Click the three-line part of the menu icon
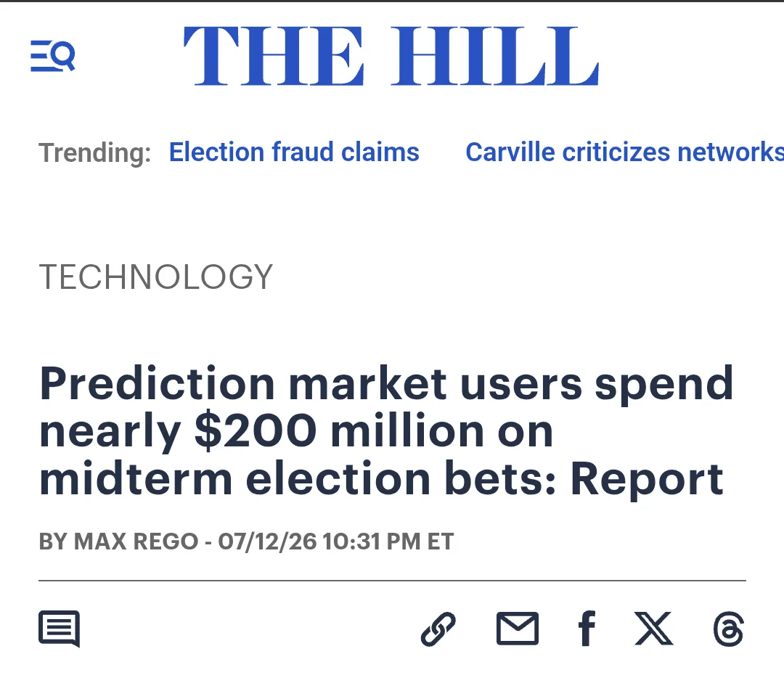784x691 pixels. tap(41, 56)
